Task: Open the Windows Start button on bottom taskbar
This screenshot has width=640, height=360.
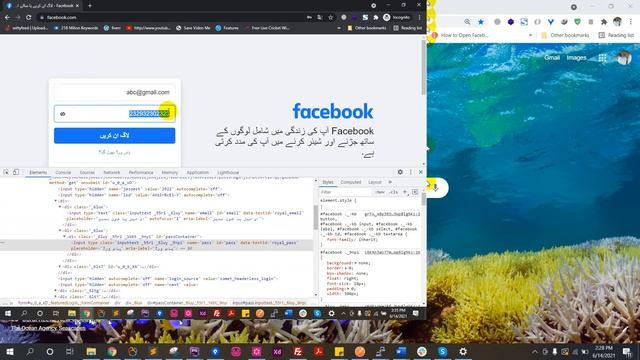Action: [9, 351]
